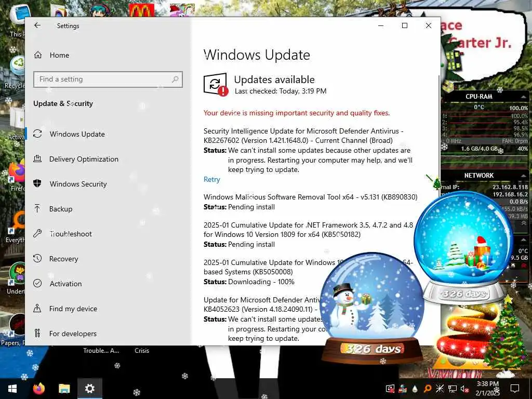
Task: Open network status from the tray
Action: click(x=453, y=389)
